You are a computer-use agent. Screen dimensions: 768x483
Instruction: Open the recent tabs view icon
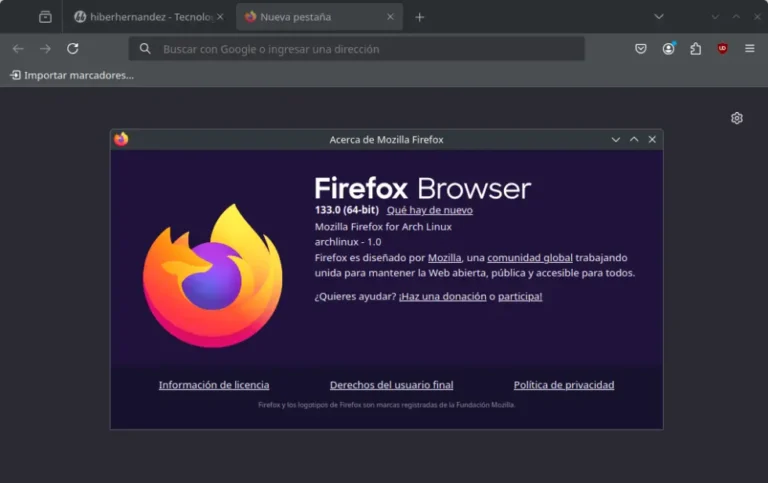pyautogui.click(x=45, y=17)
